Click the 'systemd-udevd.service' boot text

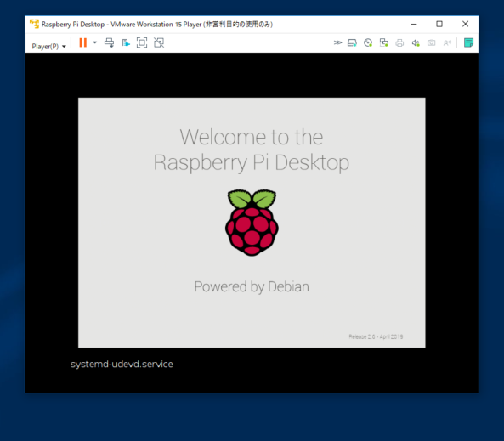pyautogui.click(x=122, y=365)
